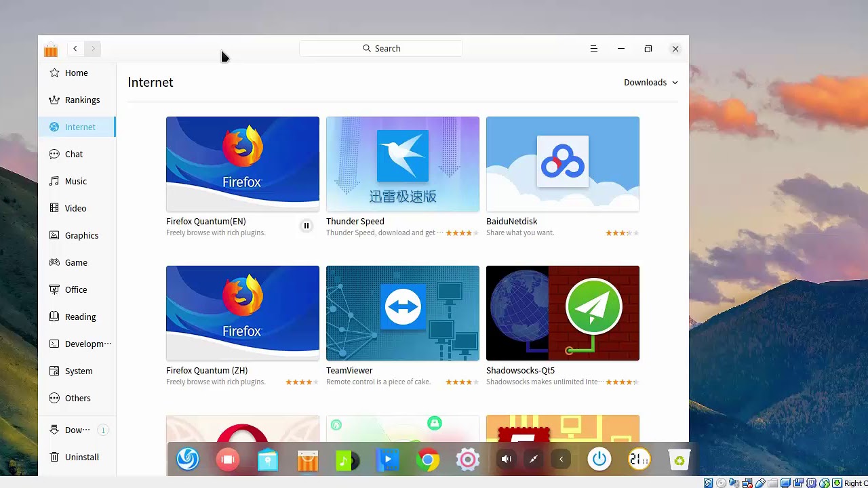Open the TeamViewer app thumbnail
The image size is (868, 488).
click(403, 313)
